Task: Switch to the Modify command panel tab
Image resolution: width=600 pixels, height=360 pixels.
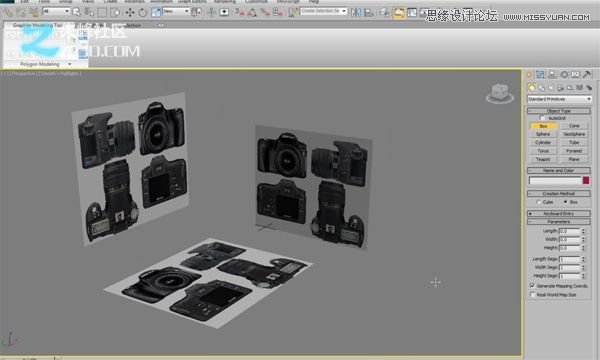Action: click(x=540, y=75)
